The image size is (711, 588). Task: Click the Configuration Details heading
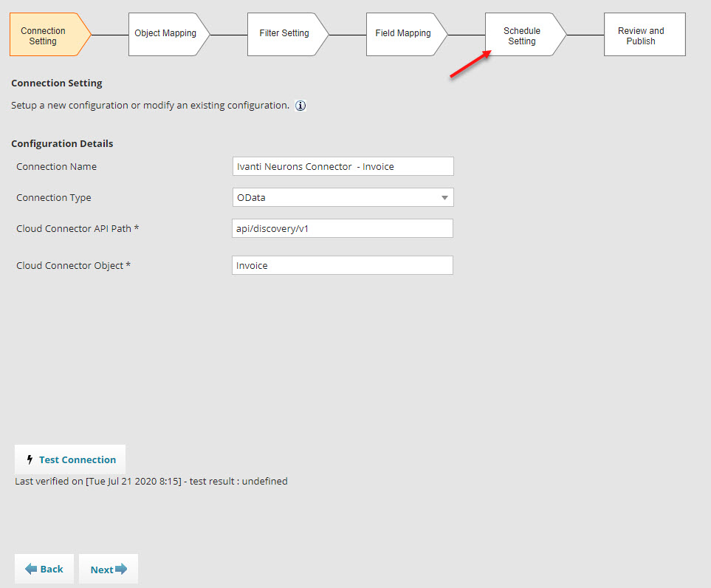pos(62,144)
